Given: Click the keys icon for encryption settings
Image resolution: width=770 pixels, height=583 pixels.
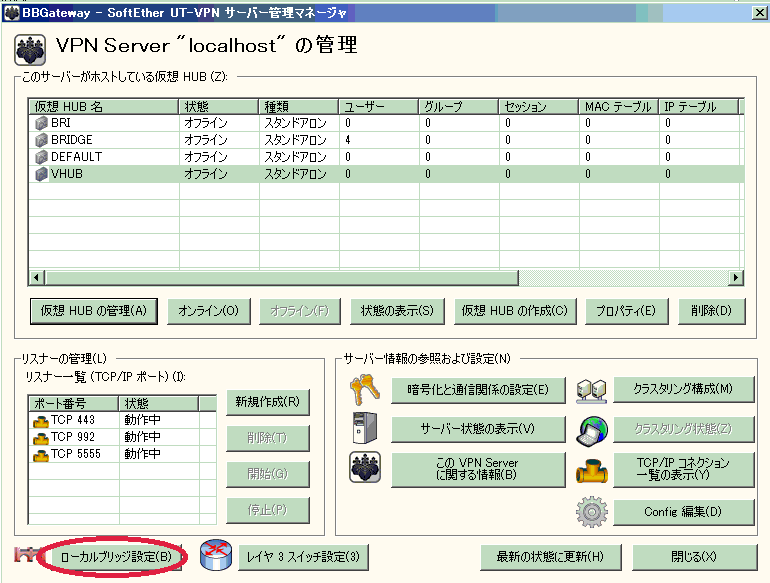Looking at the screenshot, I should point(364,389).
